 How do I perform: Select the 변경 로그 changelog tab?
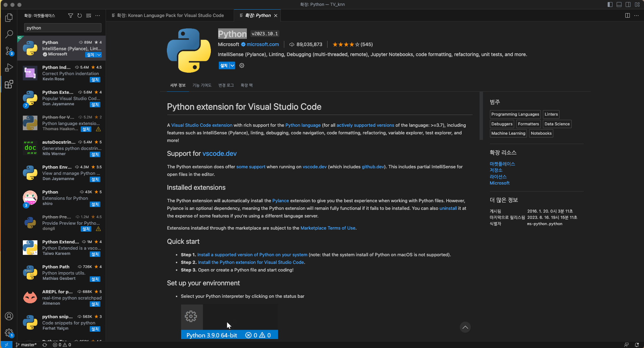[x=226, y=85]
